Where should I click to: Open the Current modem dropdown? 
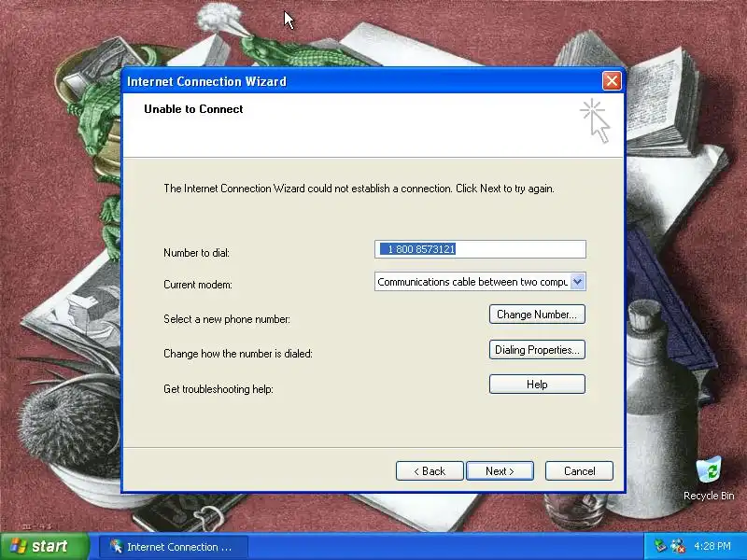pyautogui.click(x=577, y=282)
